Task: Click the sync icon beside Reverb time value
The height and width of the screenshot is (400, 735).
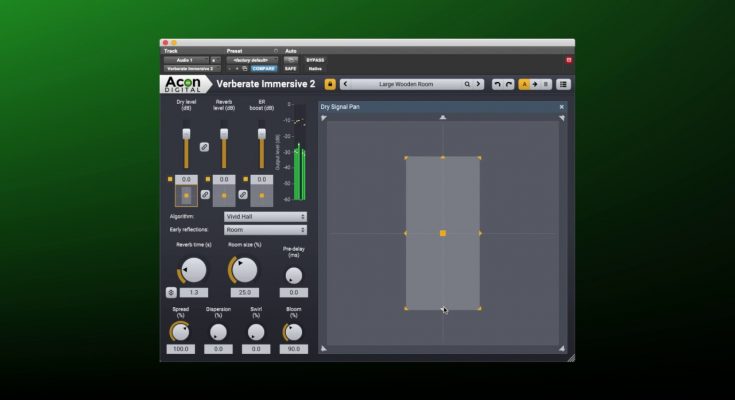Action: point(171,292)
